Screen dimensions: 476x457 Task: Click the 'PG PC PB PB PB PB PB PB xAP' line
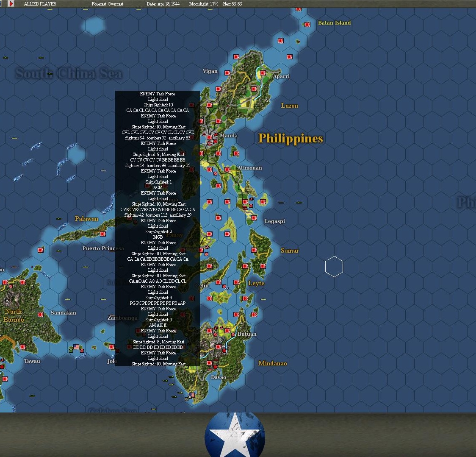click(x=158, y=303)
